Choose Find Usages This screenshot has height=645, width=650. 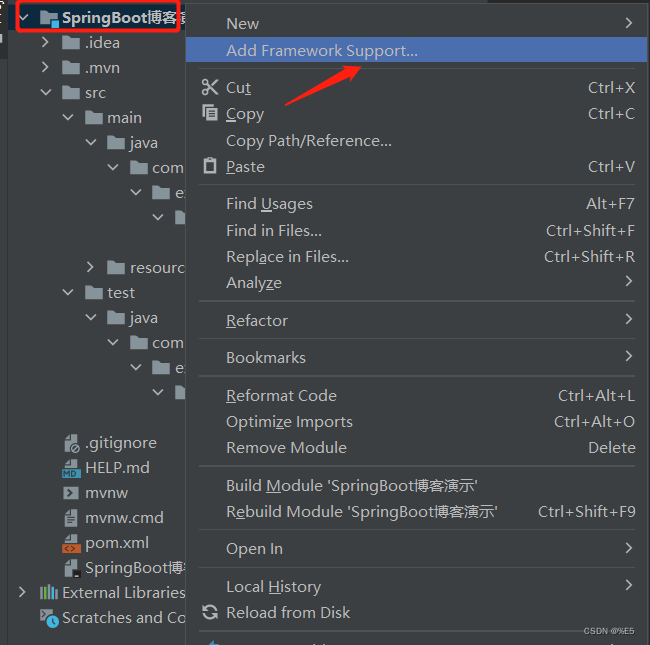pyautogui.click(x=416, y=204)
